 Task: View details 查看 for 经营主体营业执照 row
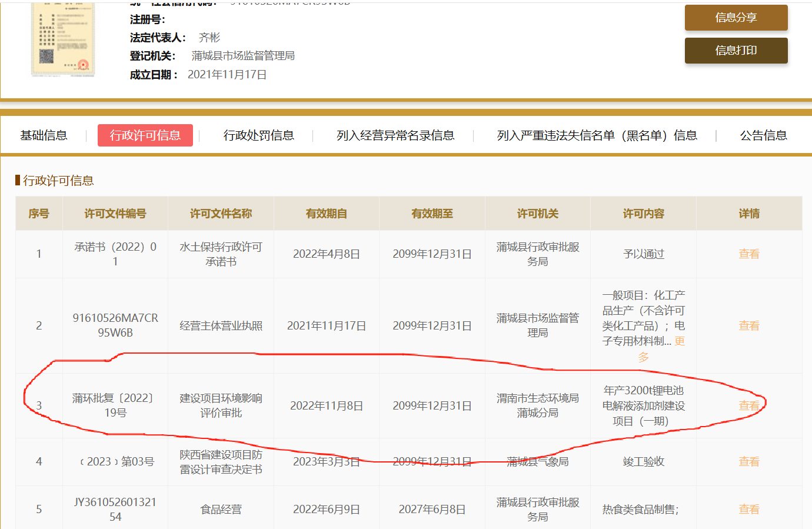point(749,325)
